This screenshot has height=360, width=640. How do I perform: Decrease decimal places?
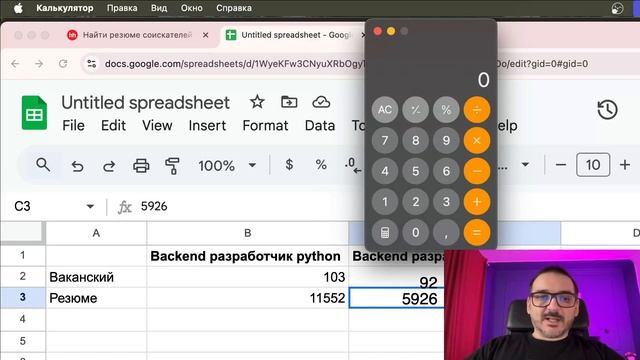[353, 165]
